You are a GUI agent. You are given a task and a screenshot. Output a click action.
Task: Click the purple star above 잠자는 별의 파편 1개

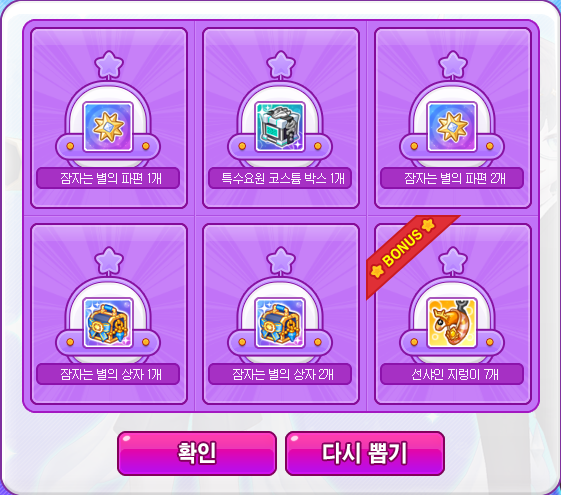(109, 64)
